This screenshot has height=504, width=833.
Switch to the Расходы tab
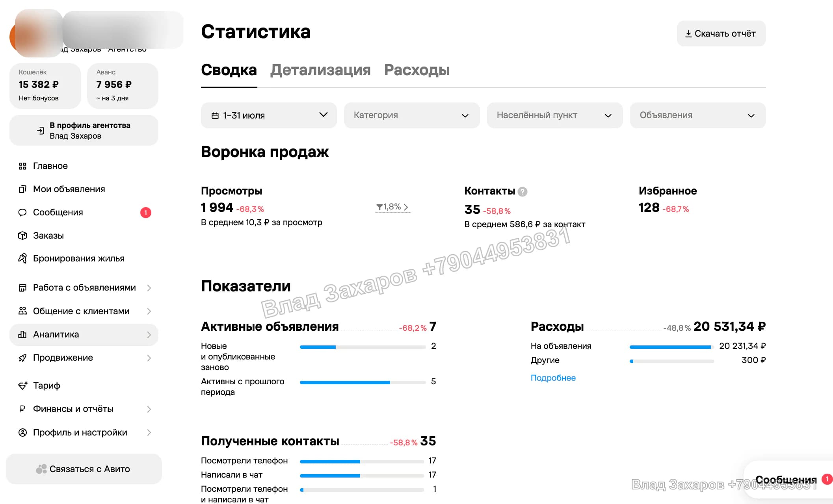pos(417,70)
